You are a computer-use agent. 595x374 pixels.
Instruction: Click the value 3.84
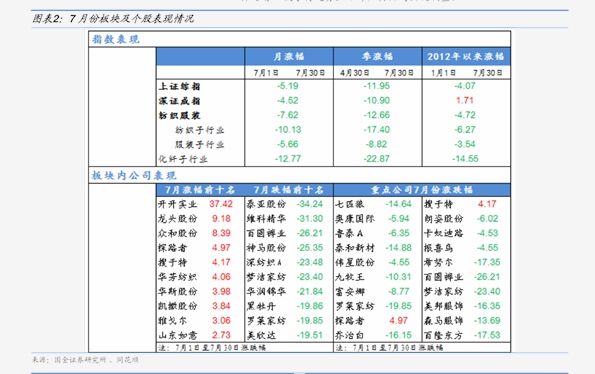[221, 306]
